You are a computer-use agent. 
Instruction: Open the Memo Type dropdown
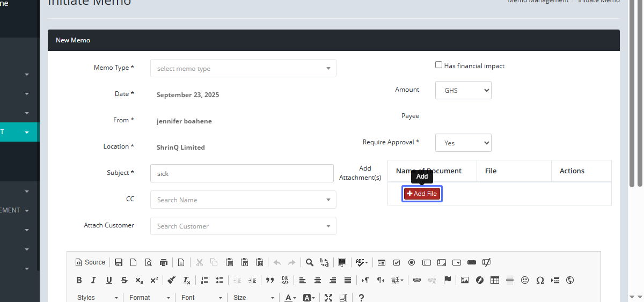coord(243,68)
